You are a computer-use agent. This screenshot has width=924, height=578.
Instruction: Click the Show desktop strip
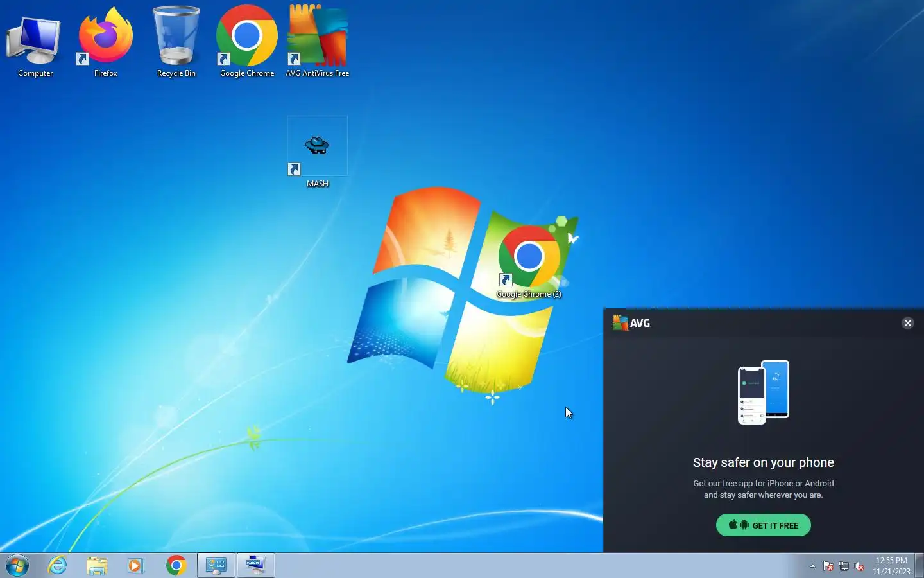pos(919,566)
